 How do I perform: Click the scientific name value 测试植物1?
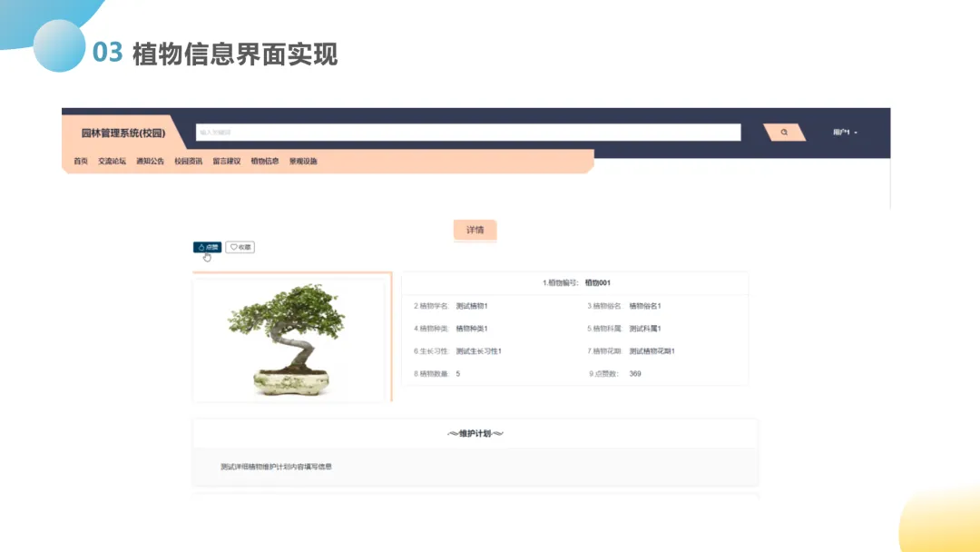tap(471, 306)
